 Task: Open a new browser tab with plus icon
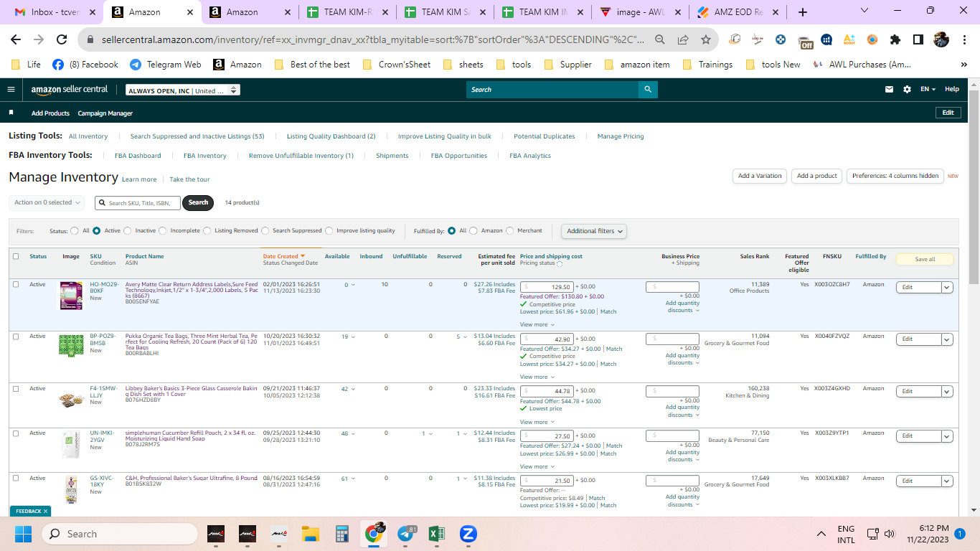tap(803, 12)
